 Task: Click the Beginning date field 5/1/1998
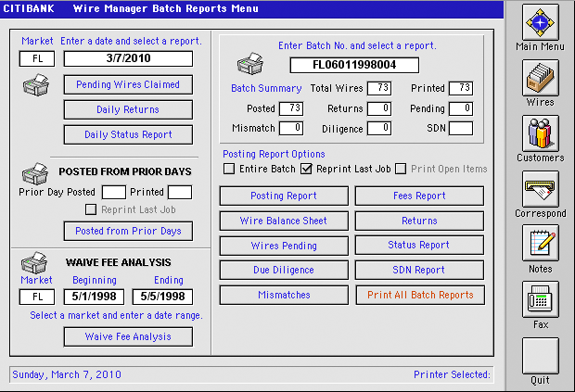[94, 297]
